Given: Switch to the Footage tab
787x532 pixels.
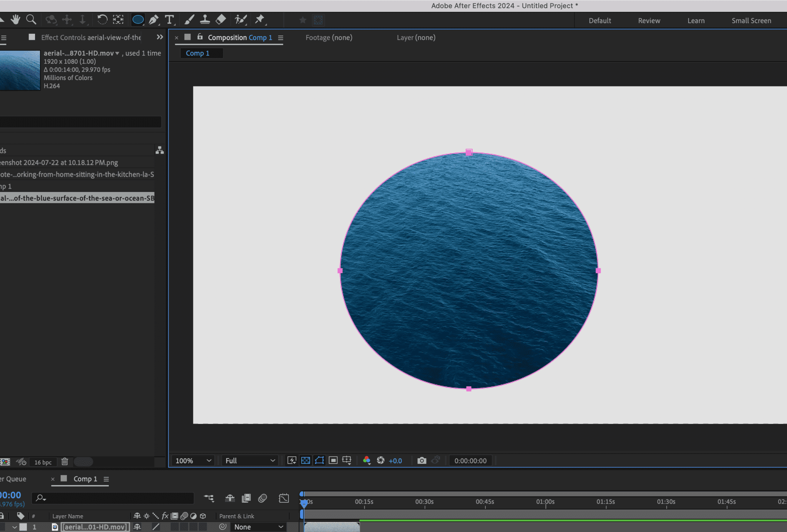Looking at the screenshot, I should point(328,37).
